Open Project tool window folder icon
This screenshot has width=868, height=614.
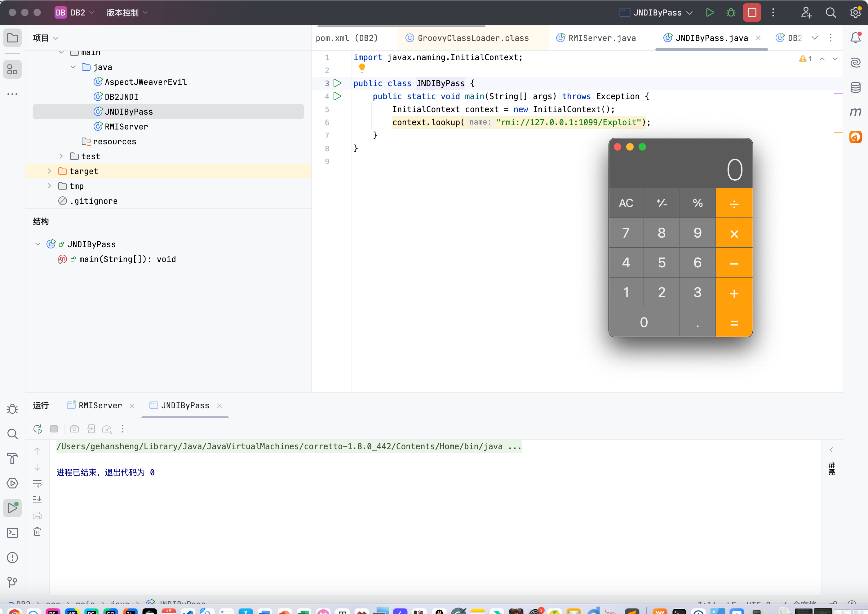pyautogui.click(x=12, y=38)
